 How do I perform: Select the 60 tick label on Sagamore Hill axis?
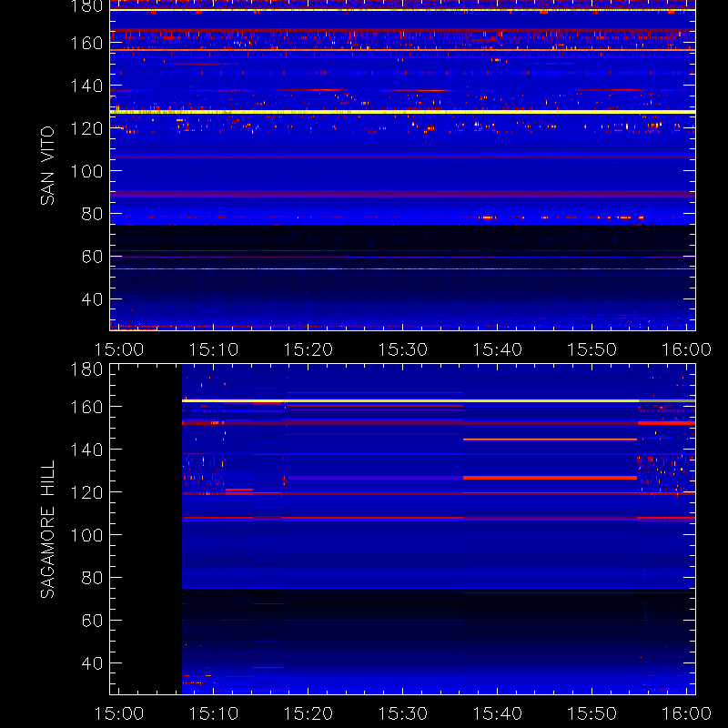(x=92, y=621)
